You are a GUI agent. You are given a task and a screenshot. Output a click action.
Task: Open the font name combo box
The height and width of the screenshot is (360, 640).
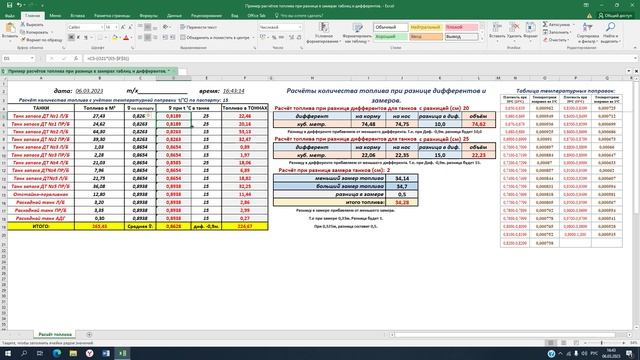[85, 27]
